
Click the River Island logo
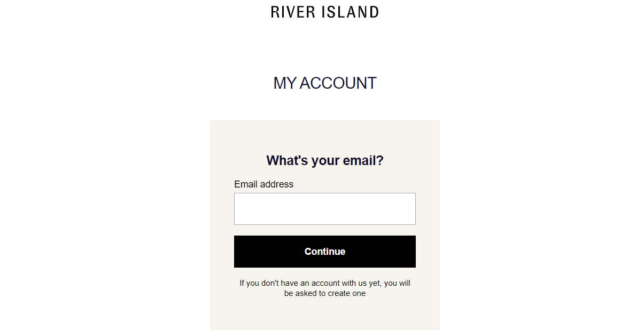point(325,12)
